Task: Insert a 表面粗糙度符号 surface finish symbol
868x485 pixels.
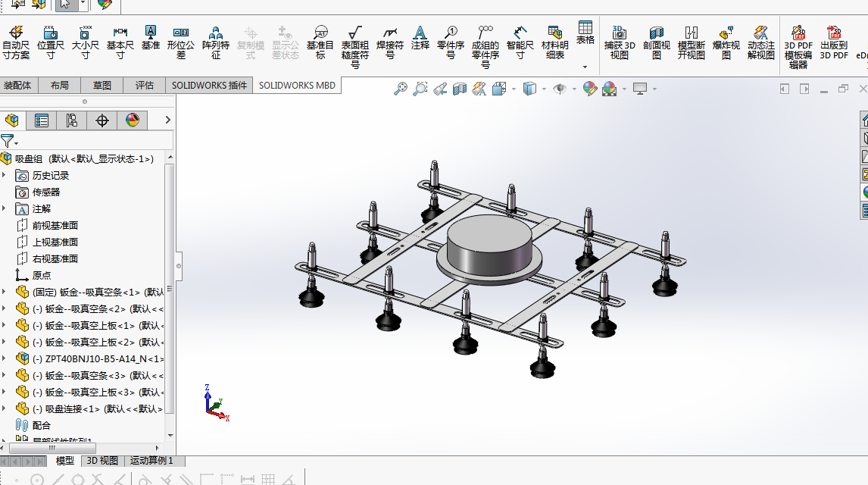Action: click(354, 47)
